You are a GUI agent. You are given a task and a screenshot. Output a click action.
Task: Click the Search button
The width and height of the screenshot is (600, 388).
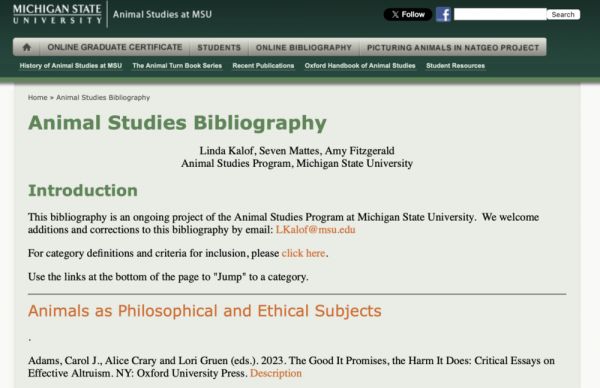pos(563,15)
